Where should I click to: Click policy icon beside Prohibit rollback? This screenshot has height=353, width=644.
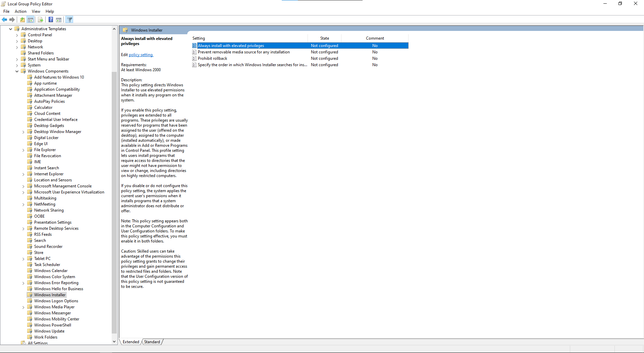click(x=194, y=58)
